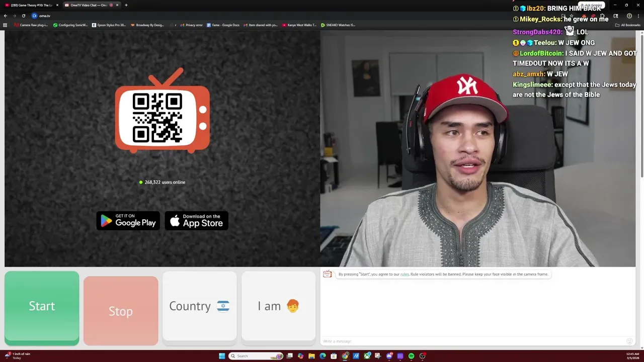Click the Ask Gemini button
This screenshot has width=644, height=362.
point(592,5)
